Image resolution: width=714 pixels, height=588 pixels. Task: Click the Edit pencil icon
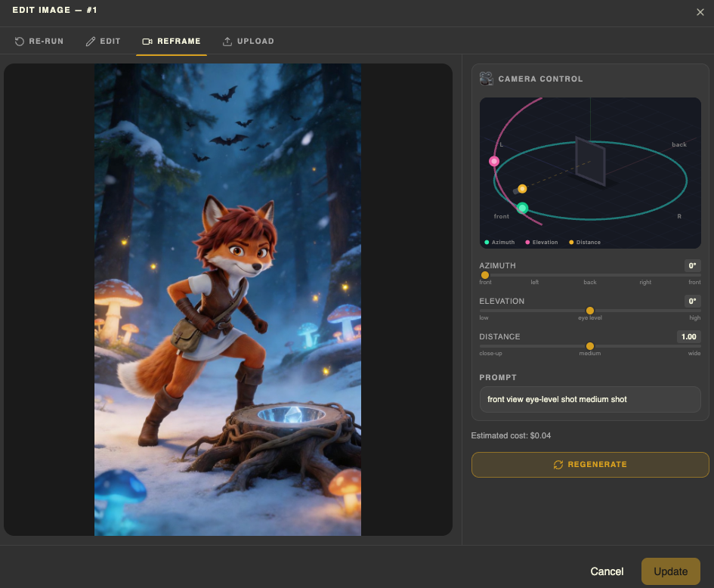pos(91,42)
